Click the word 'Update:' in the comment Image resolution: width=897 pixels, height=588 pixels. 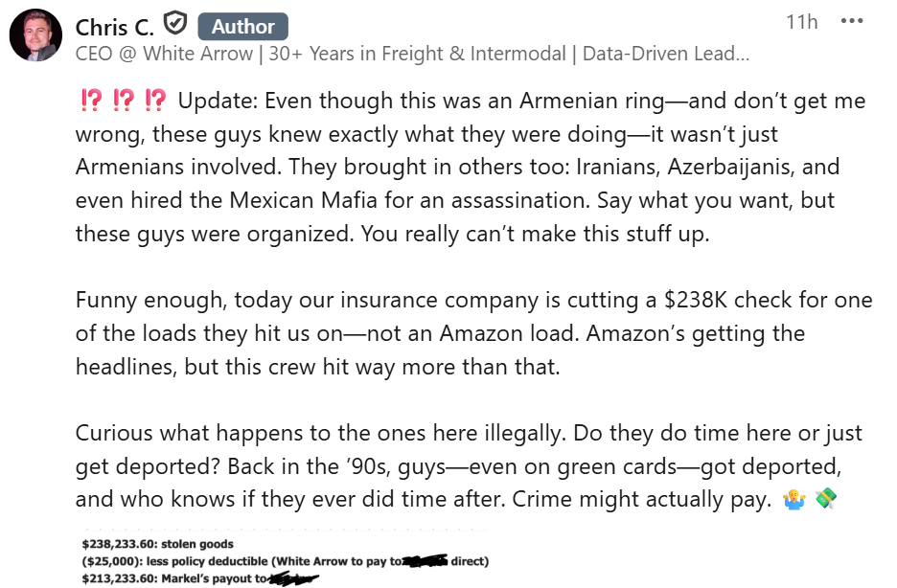click(214, 101)
